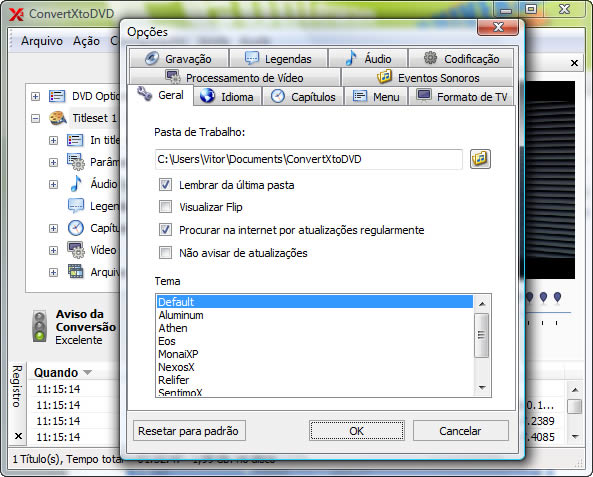Switch to the Idioma tab
The height and width of the screenshot is (477, 593).
(x=227, y=96)
